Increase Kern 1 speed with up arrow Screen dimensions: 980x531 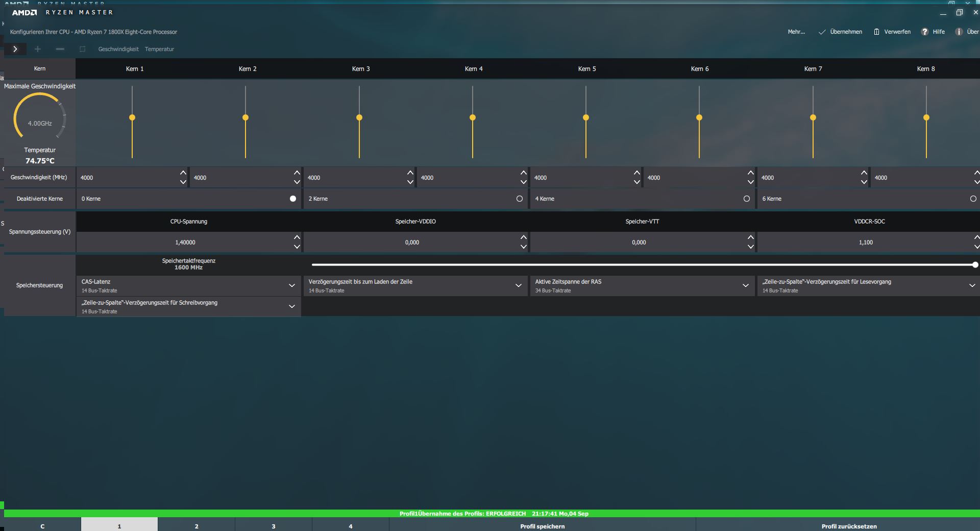(183, 173)
